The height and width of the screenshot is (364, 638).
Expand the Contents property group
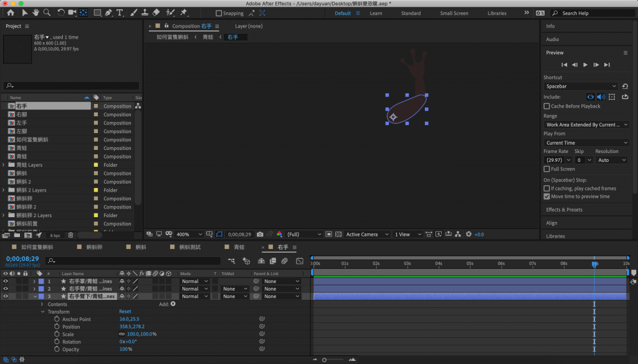42,304
